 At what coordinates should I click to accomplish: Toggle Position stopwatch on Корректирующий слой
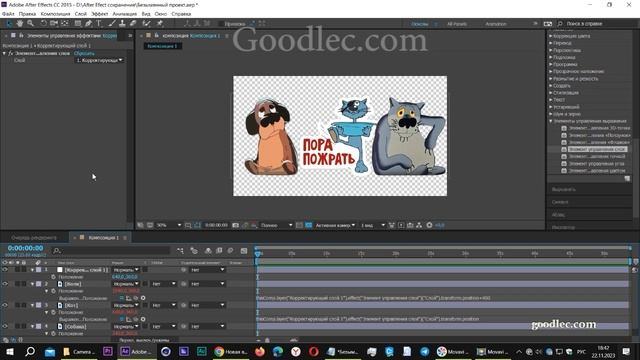coord(53,277)
